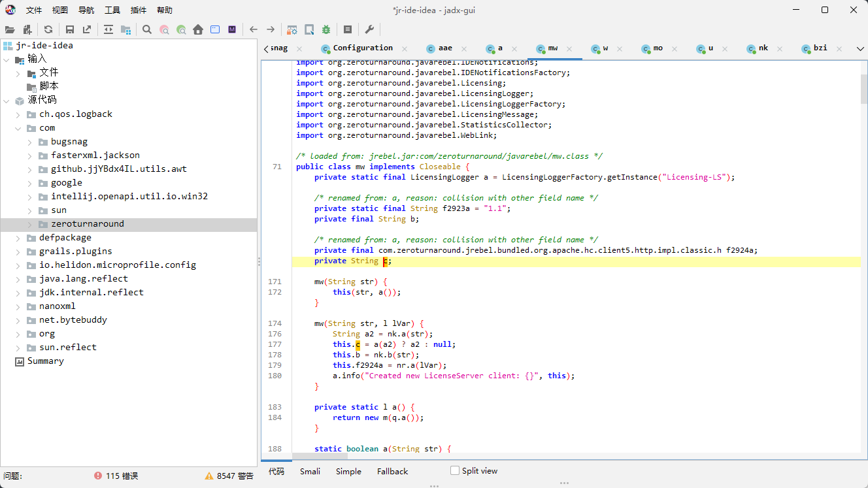Open text search magnifier icon
Screen dimensions: 868x488
(x=147, y=29)
